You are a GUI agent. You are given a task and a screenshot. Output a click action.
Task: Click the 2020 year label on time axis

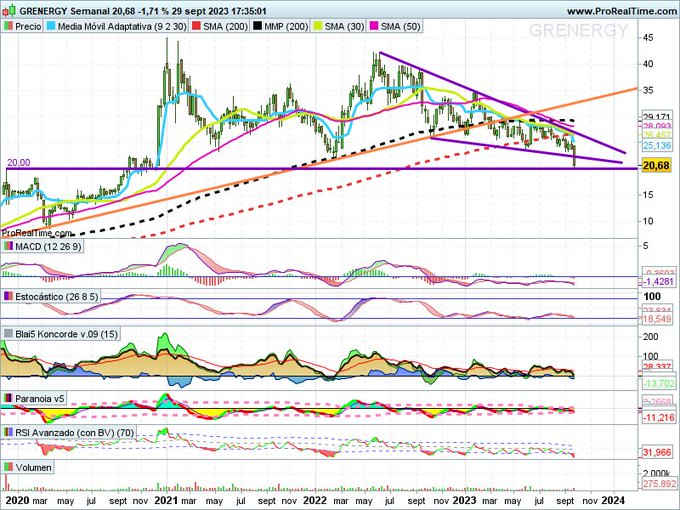pos(17,500)
